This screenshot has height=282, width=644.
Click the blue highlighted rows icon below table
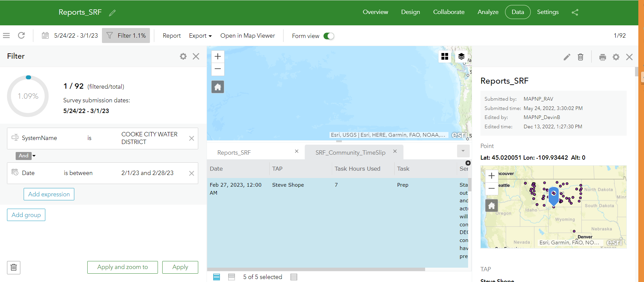pyautogui.click(x=217, y=277)
